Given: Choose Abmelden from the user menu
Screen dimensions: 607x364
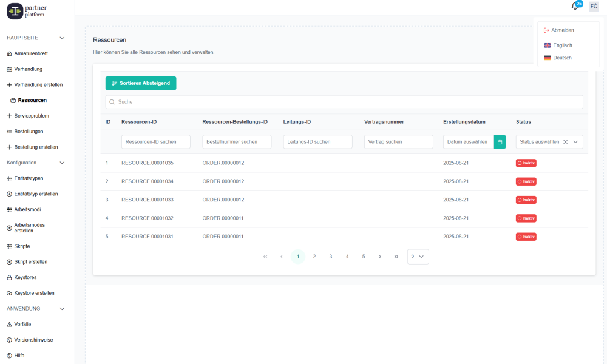Looking at the screenshot, I should pos(562,30).
